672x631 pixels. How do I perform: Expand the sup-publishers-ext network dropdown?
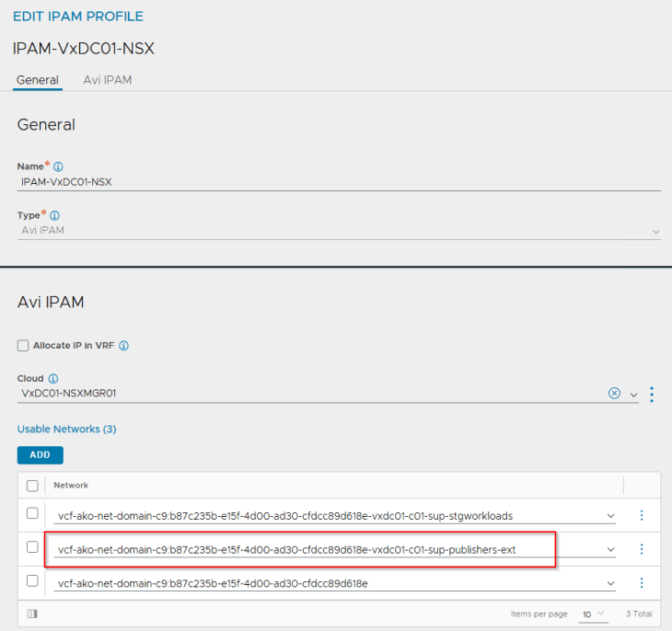click(x=610, y=550)
